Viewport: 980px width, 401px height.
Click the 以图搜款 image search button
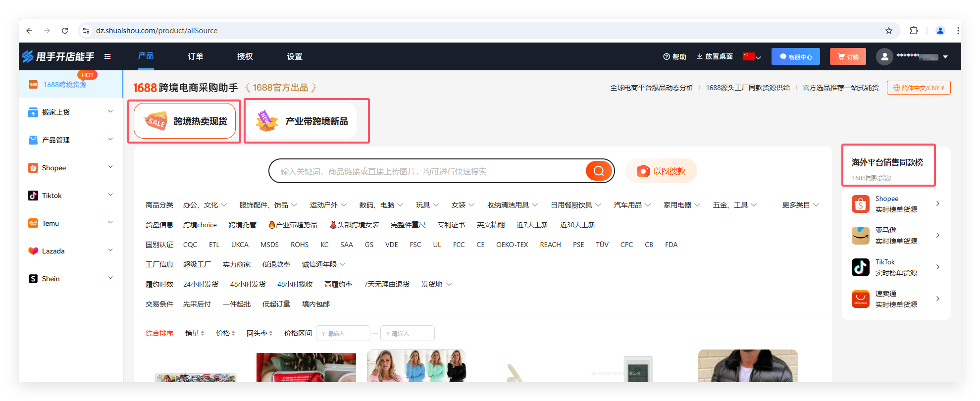[661, 171]
